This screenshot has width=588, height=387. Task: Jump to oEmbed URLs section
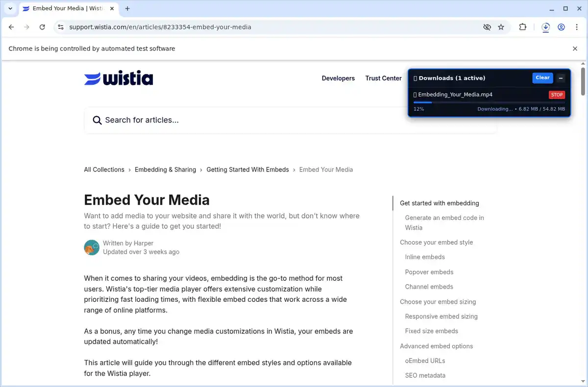coord(425,361)
